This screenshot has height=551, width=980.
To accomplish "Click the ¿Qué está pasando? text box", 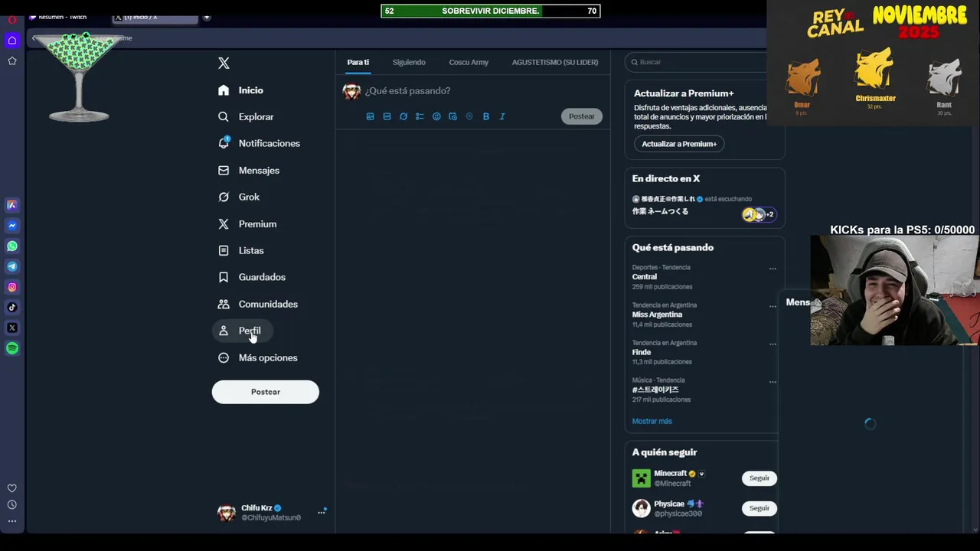I will 407,91.
